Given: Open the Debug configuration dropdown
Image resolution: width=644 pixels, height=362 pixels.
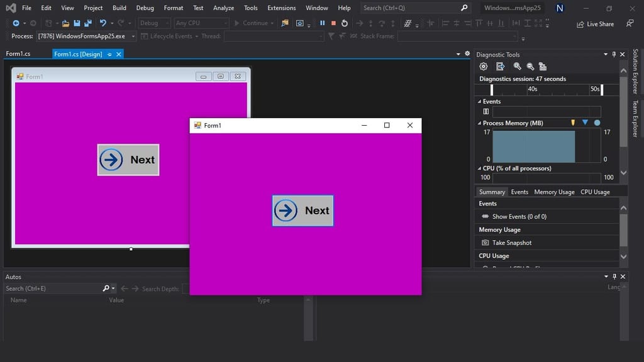Looking at the screenshot, I should pyautogui.click(x=155, y=23).
